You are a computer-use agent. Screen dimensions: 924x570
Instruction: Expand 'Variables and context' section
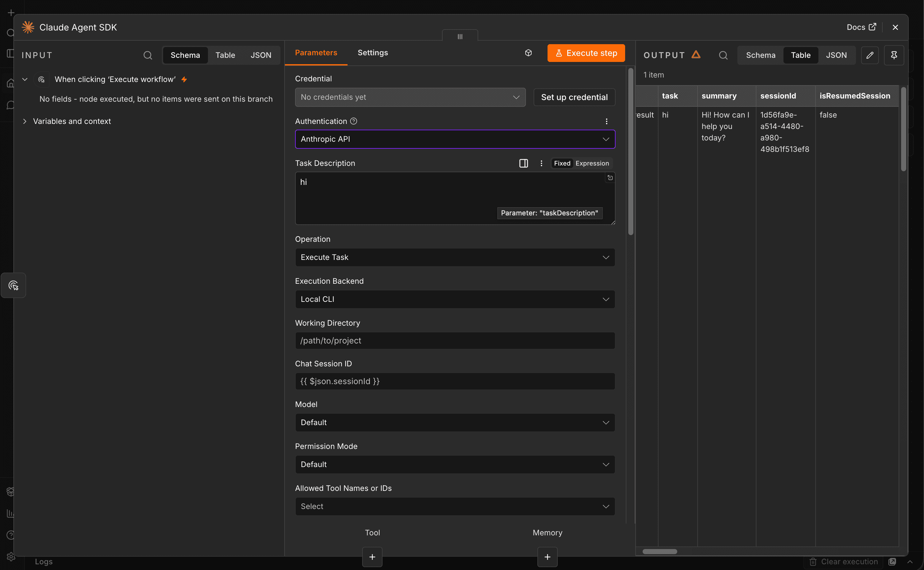coord(25,121)
